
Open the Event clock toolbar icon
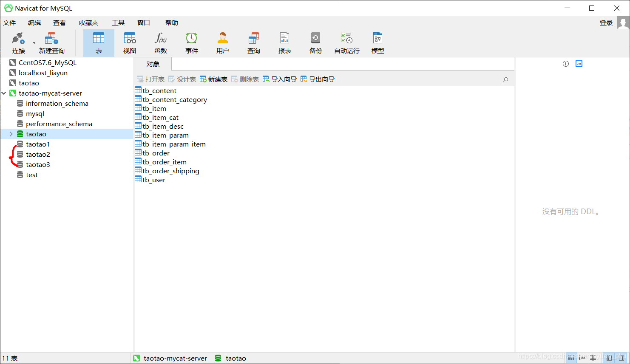pos(192,39)
